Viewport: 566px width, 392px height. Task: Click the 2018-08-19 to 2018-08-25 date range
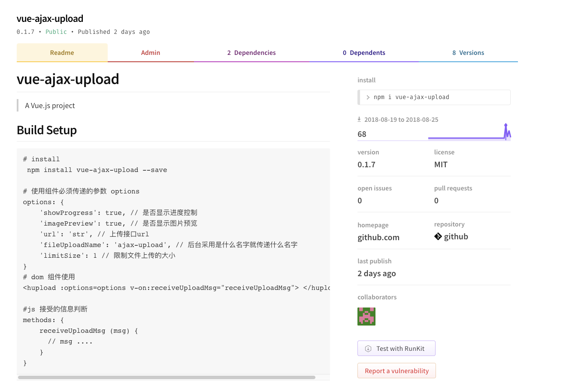coord(401,120)
